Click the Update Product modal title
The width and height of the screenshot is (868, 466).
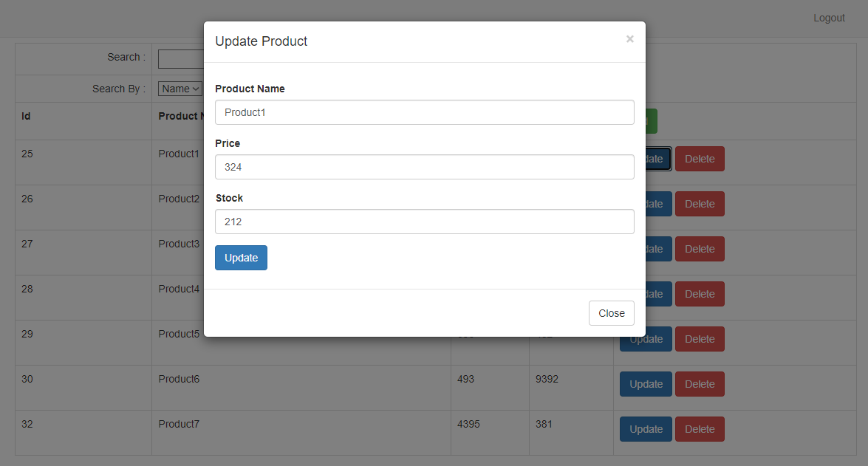click(262, 41)
